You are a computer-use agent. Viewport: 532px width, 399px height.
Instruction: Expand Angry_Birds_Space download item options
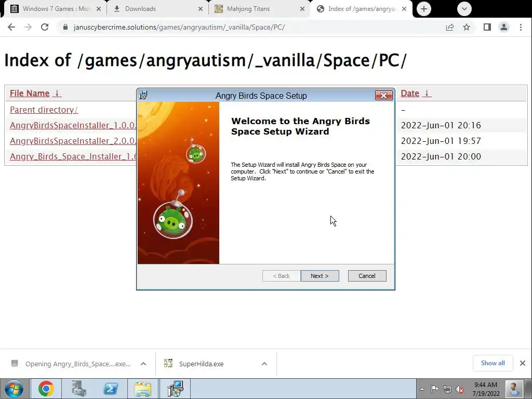click(x=143, y=364)
